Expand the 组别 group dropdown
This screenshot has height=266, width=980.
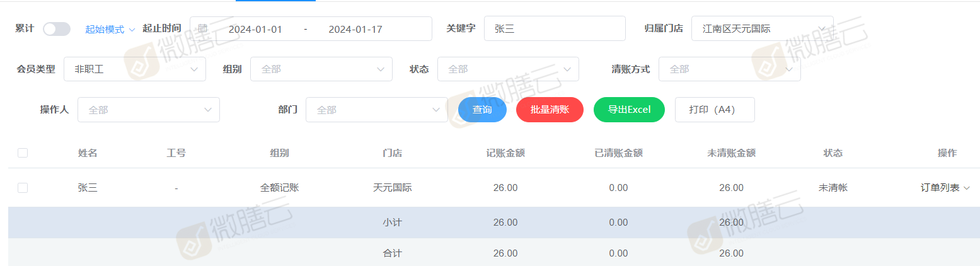coord(321,69)
